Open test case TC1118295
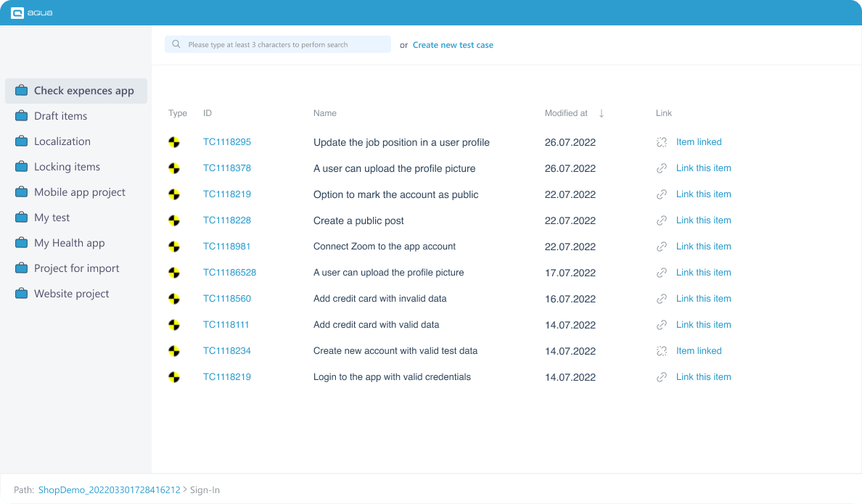The height and width of the screenshot is (504, 862). click(227, 142)
